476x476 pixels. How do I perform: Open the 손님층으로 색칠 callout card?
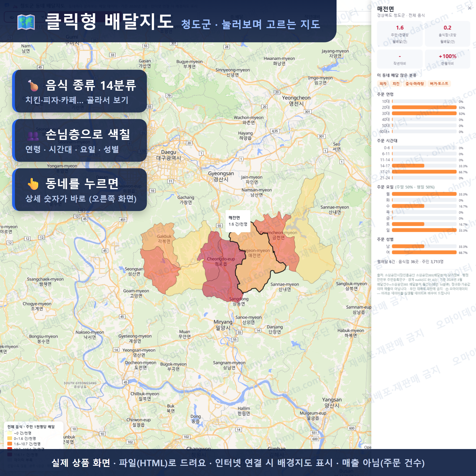click(80, 140)
